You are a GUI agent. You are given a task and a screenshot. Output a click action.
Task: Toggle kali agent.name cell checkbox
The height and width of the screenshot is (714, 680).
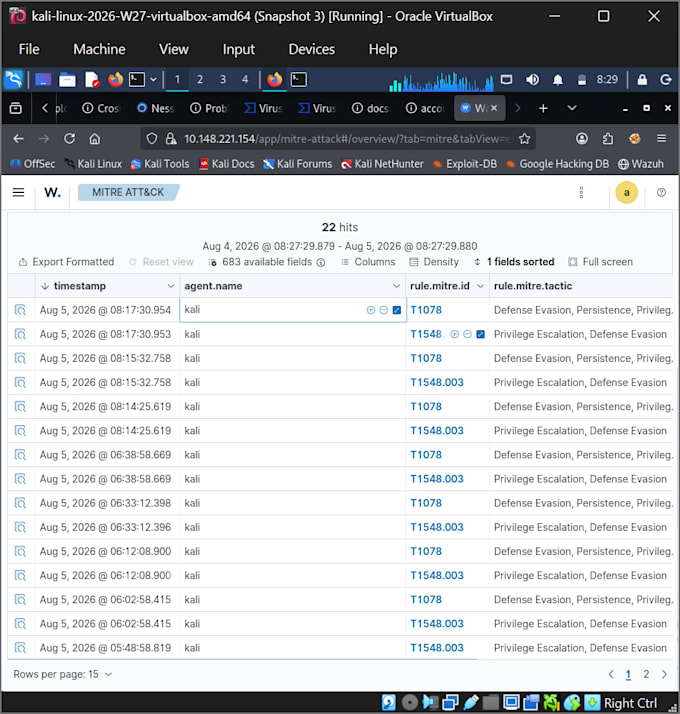pyautogui.click(x=397, y=310)
